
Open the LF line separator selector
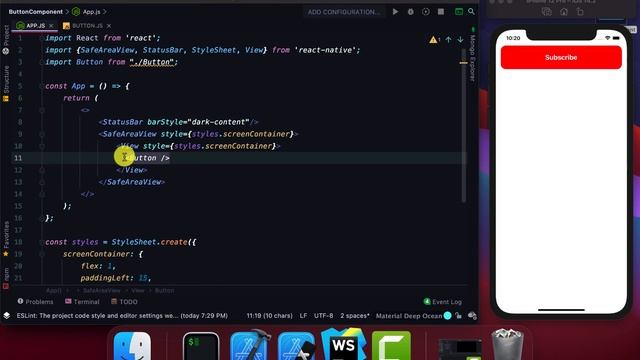pyautogui.click(x=303, y=316)
